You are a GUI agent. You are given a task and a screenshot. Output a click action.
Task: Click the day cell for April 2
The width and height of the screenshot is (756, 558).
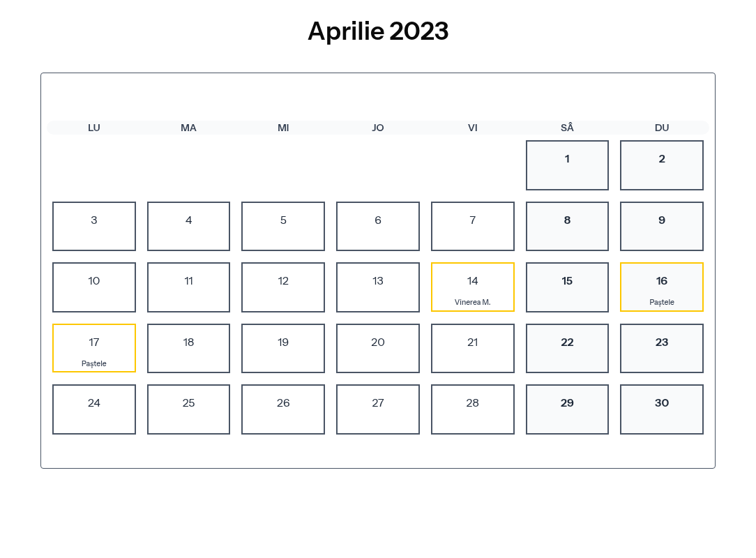pos(661,165)
